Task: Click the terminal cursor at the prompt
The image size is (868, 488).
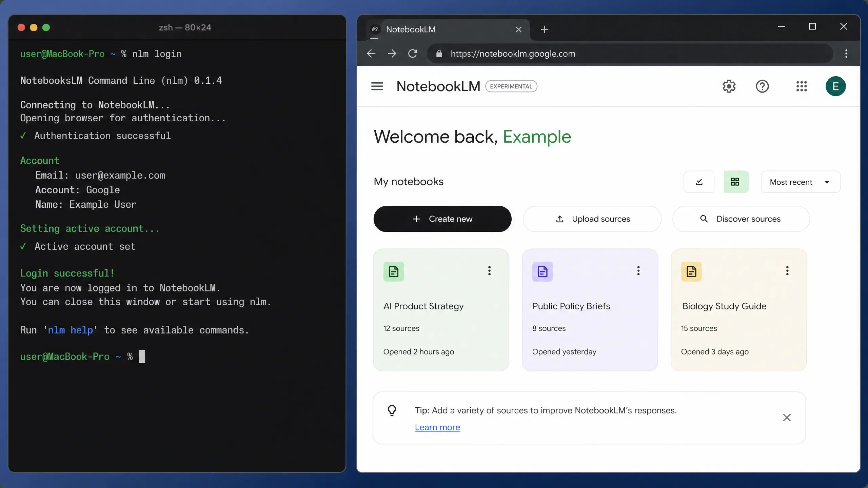Action: [x=142, y=357]
